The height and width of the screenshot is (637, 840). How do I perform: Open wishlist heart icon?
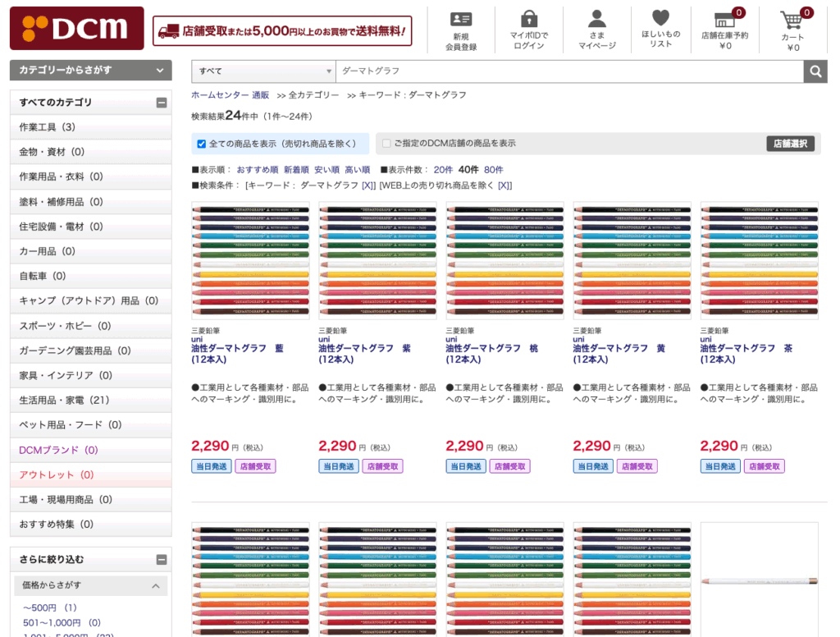pyautogui.click(x=660, y=18)
